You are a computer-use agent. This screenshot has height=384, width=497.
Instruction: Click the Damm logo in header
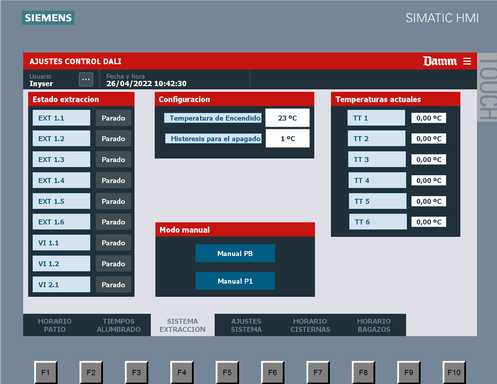click(x=440, y=61)
